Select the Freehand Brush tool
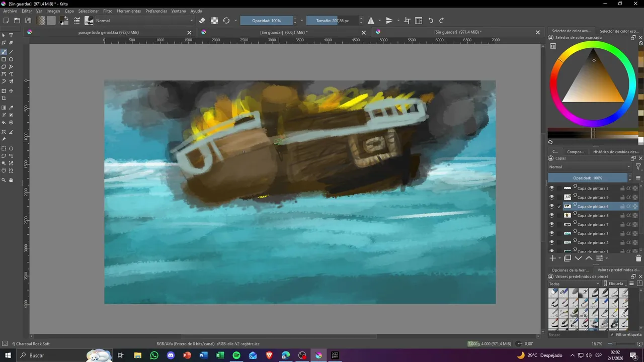This screenshot has height=362, width=644. click(4, 52)
